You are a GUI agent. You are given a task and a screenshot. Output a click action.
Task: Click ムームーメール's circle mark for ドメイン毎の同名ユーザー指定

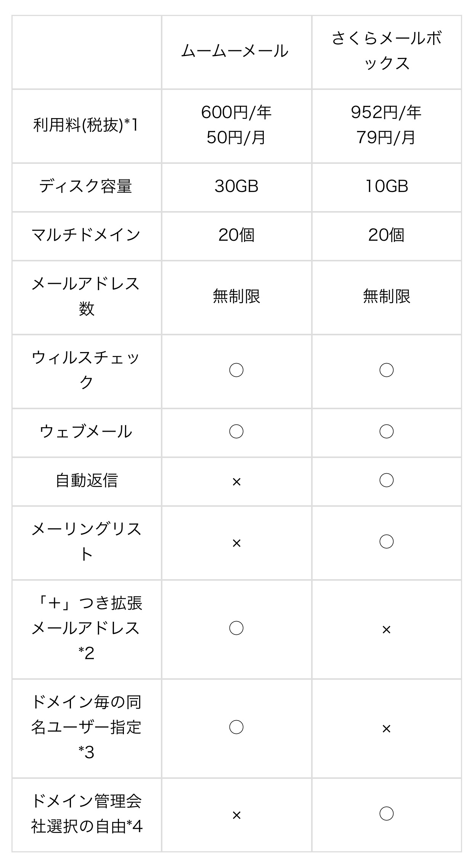coord(236,727)
